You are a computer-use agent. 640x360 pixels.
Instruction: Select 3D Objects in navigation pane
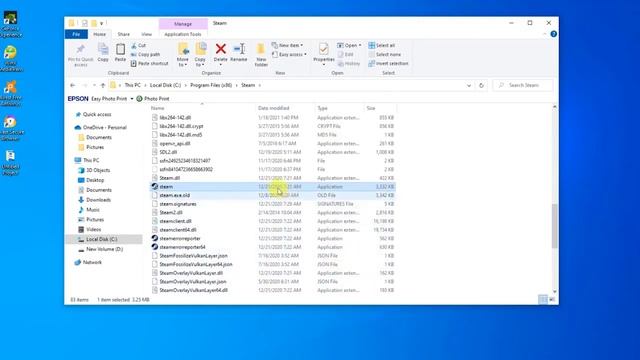pos(98,170)
